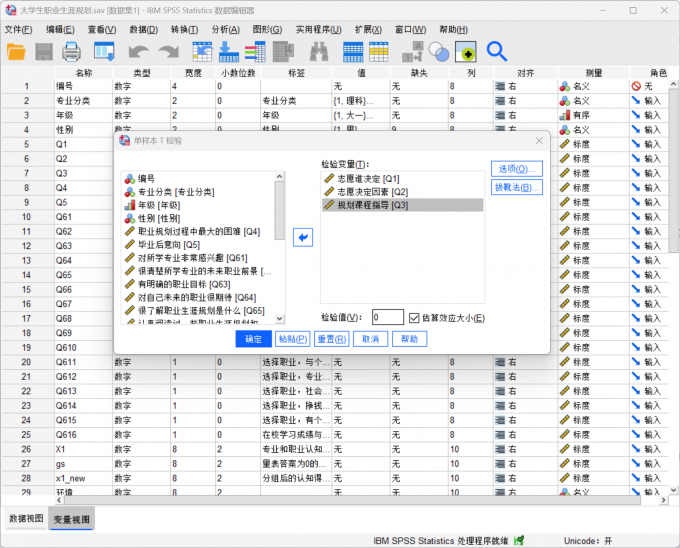Viewport: 680px width, 548px height.
Task: Click the horizontal scrollbar right arrow
Action: (664, 500)
